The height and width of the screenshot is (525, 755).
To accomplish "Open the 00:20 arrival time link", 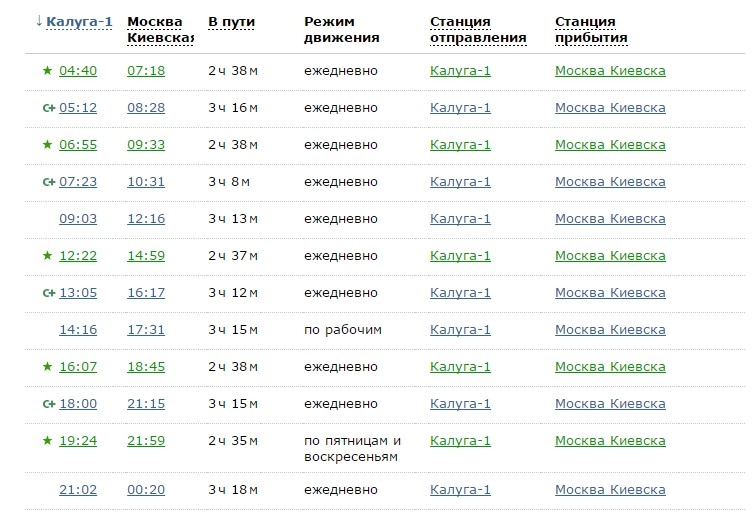I will click(146, 490).
